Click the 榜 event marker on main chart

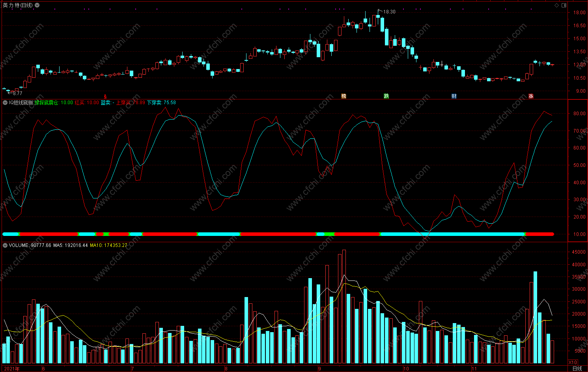pos(343,96)
